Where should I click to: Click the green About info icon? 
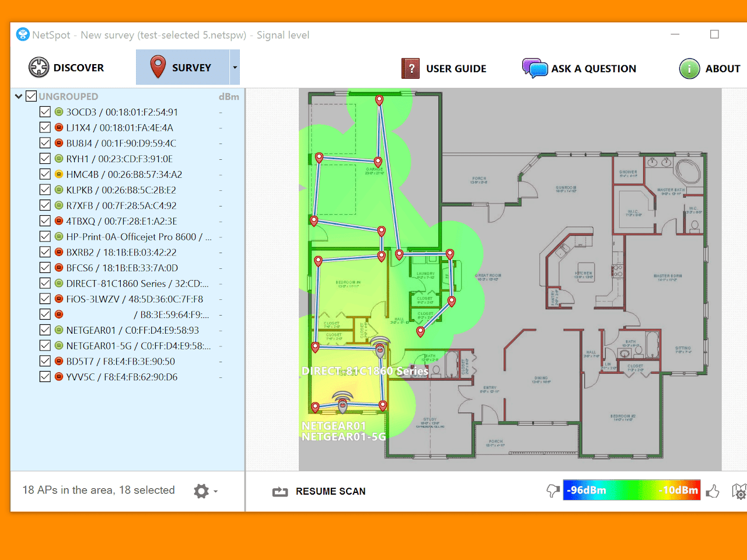pos(689,69)
